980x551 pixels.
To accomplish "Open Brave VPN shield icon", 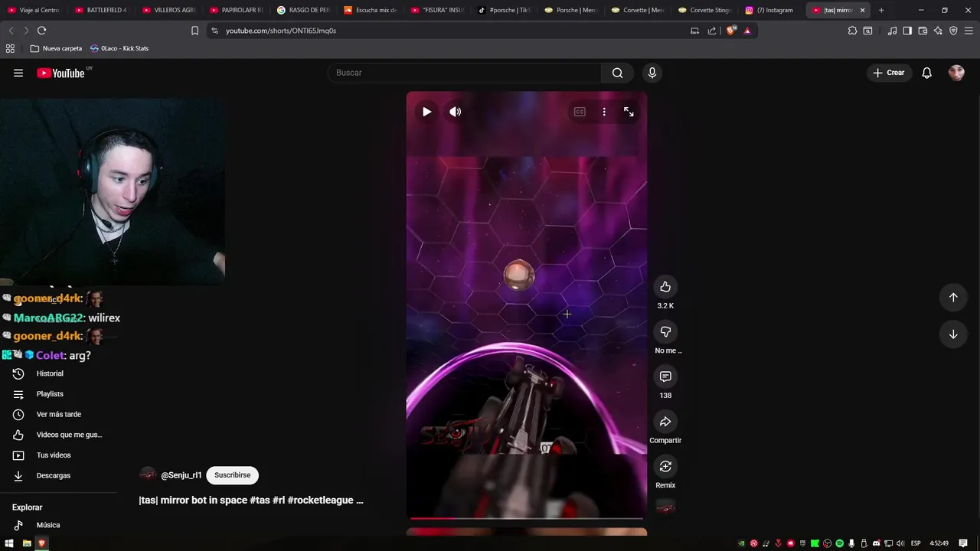I will click(953, 31).
